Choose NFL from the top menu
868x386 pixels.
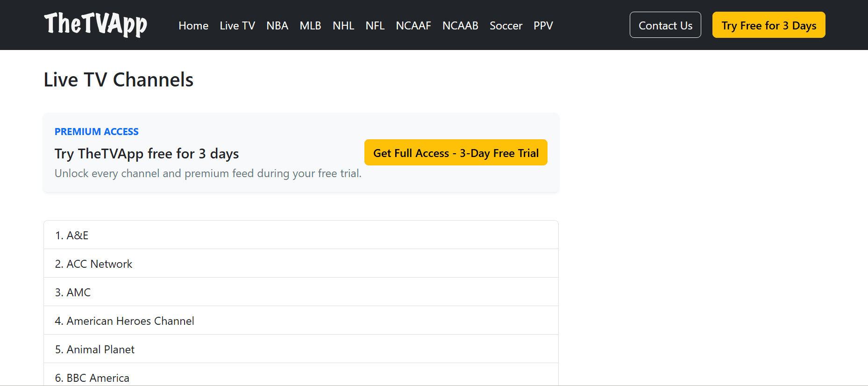(x=375, y=26)
